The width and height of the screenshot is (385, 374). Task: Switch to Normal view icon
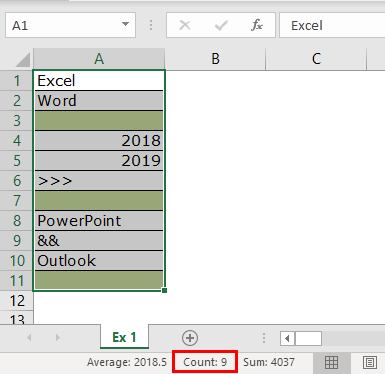pyautogui.click(x=331, y=363)
